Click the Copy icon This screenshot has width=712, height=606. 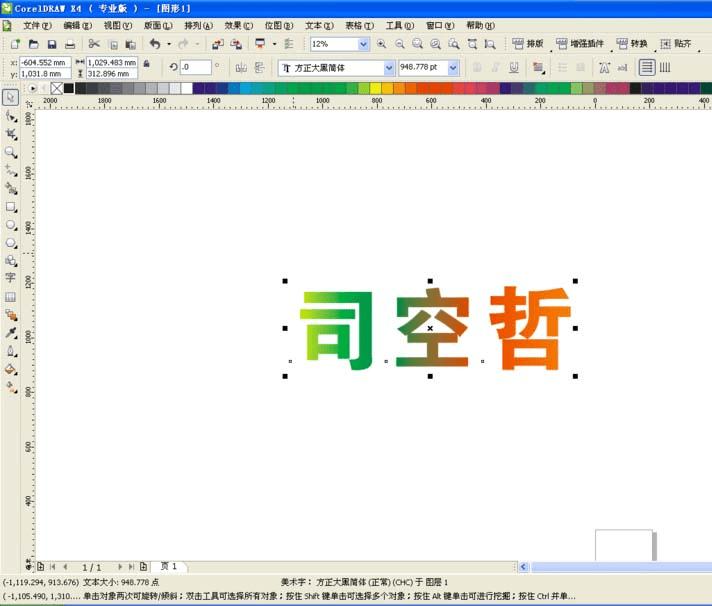[114, 44]
